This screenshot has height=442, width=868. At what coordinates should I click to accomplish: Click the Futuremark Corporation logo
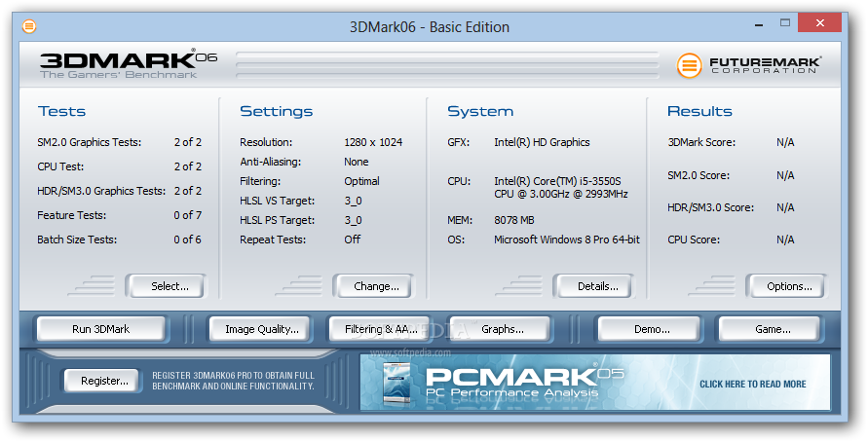(749, 64)
